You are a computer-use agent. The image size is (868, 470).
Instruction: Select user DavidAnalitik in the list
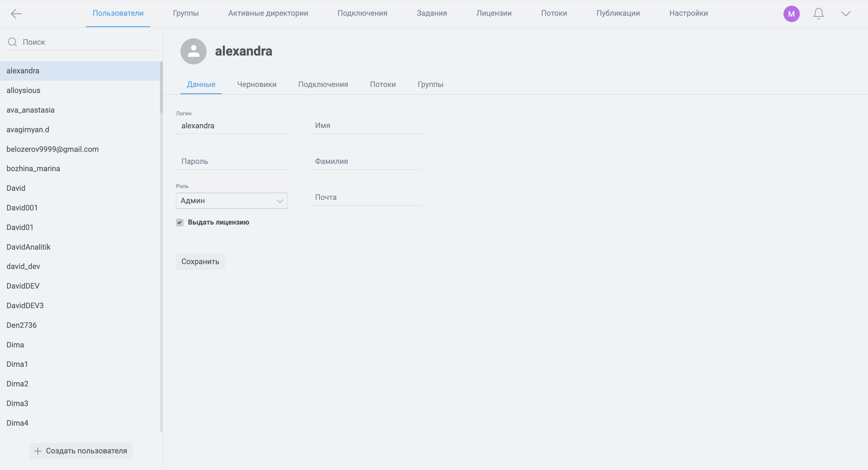point(29,247)
